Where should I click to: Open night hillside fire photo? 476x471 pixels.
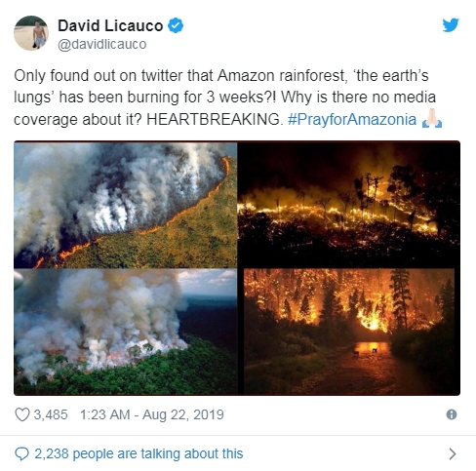348,205
